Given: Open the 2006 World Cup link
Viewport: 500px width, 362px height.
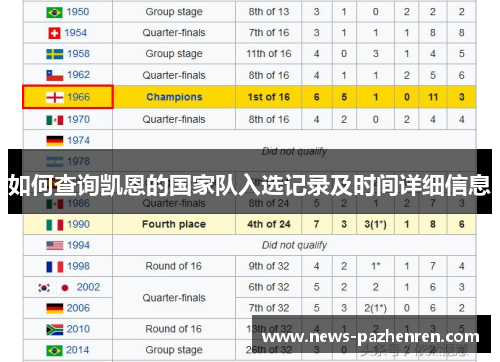Looking at the screenshot, I should coord(78,308).
